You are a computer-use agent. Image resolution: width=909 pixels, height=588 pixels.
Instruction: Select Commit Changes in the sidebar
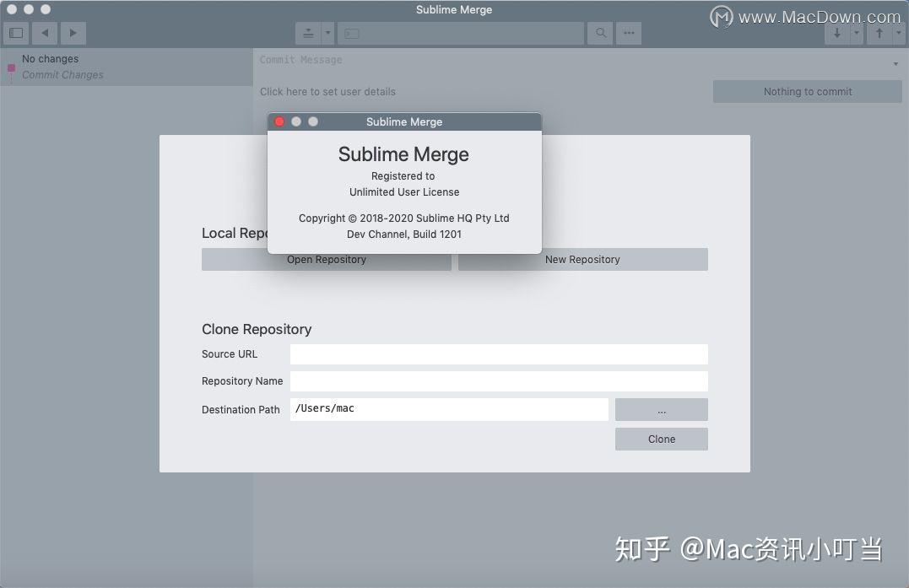[x=62, y=74]
